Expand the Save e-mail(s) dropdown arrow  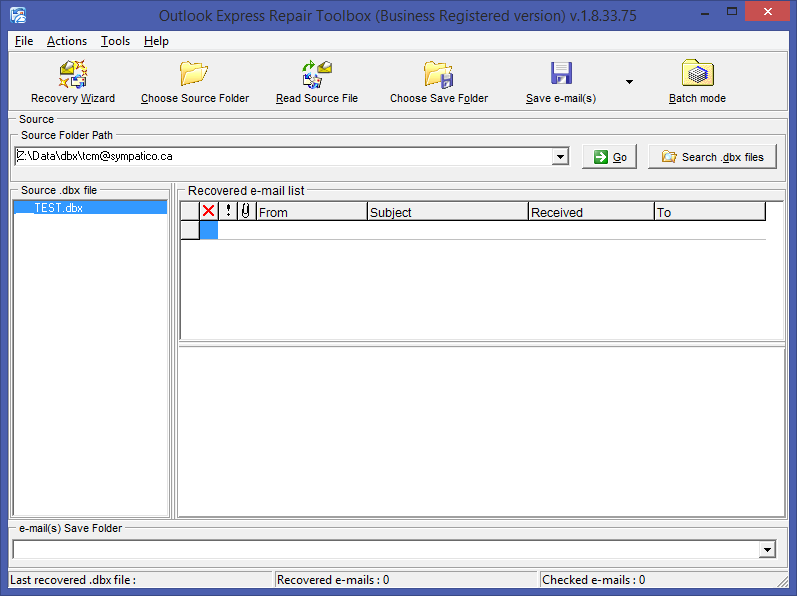[x=629, y=82]
